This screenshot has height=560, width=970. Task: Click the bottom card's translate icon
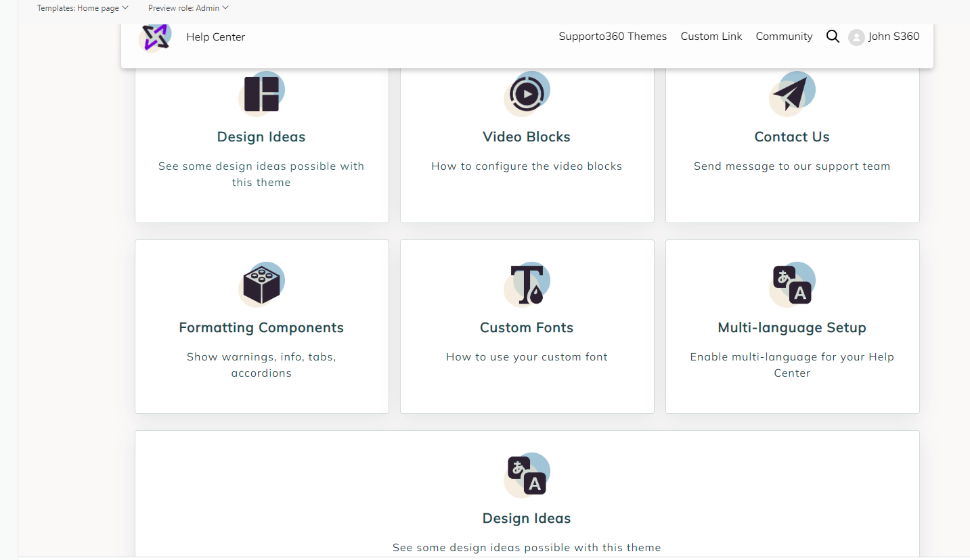pyautogui.click(x=527, y=475)
